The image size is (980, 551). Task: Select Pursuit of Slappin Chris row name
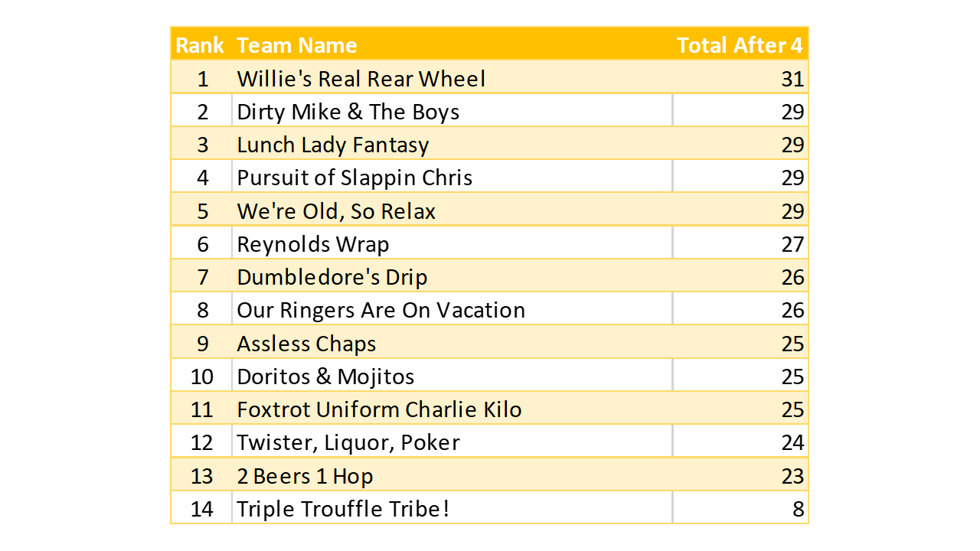click(x=354, y=178)
